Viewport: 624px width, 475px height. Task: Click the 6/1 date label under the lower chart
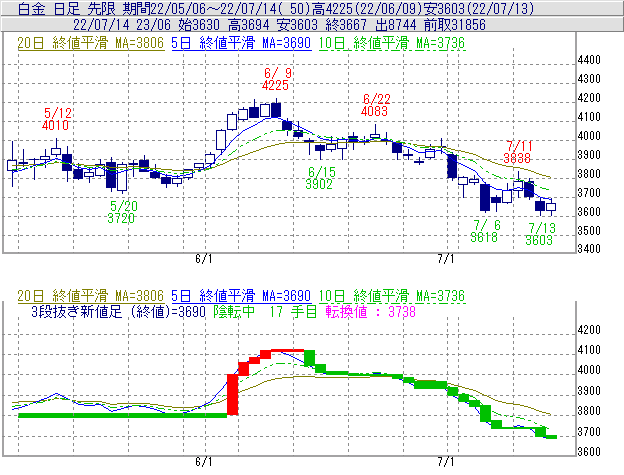click(203, 462)
